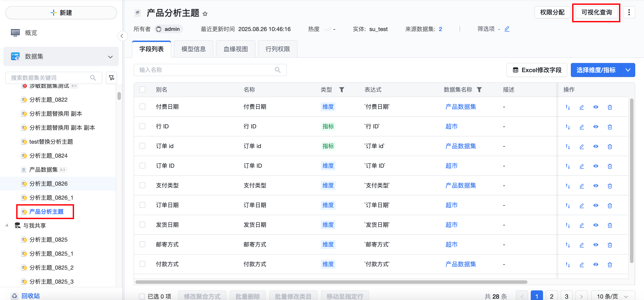644x300 pixels.
Task: Edit the 筛选项 with pencil icon
Action: click(507, 29)
